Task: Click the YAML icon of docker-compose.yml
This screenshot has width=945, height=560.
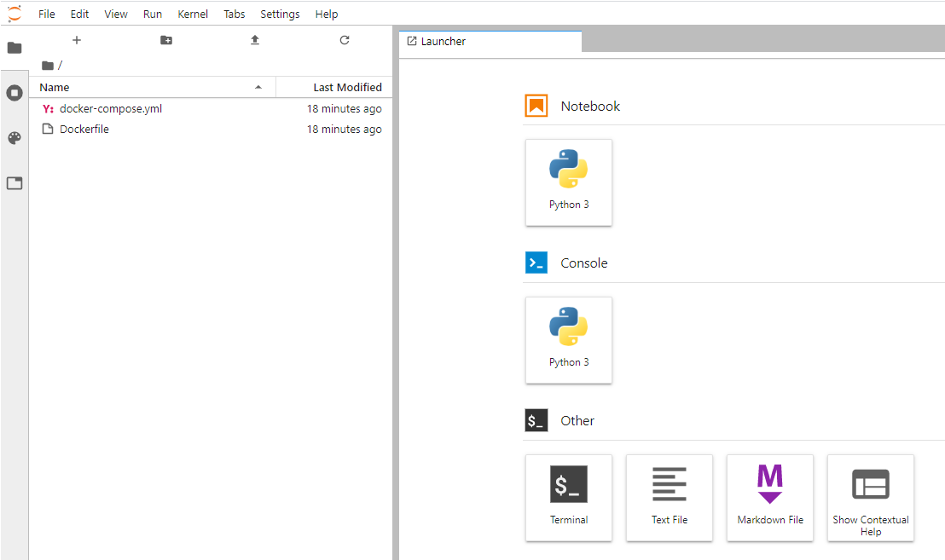Action: point(48,109)
